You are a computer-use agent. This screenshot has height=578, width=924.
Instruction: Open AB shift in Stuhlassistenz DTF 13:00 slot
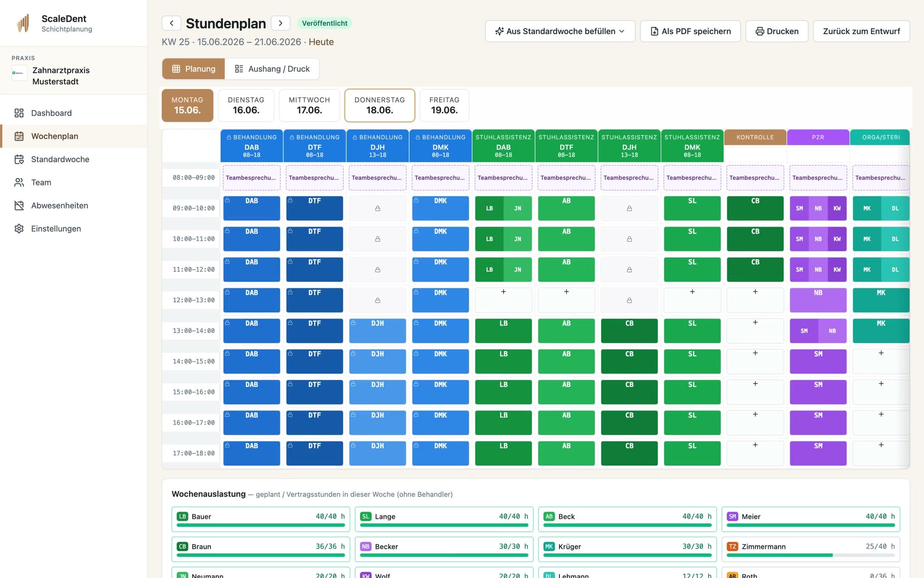point(566,331)
